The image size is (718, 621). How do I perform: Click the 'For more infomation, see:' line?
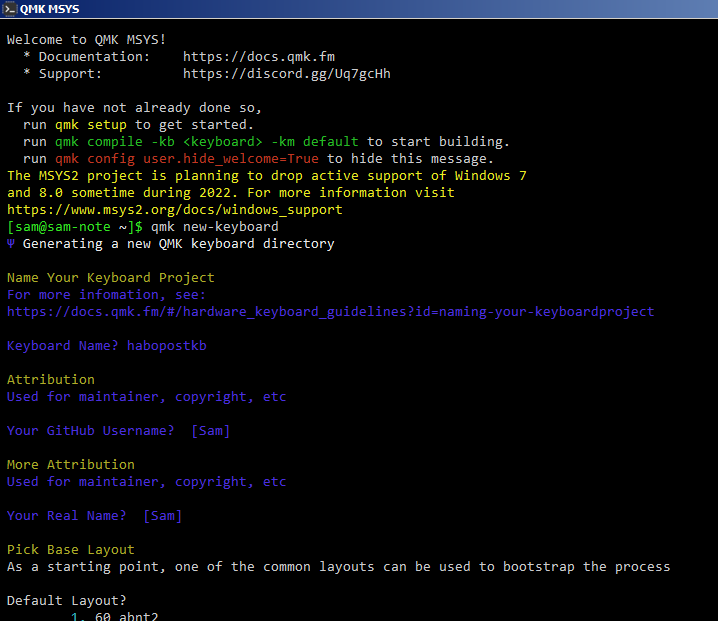click(x=106, y=294)
